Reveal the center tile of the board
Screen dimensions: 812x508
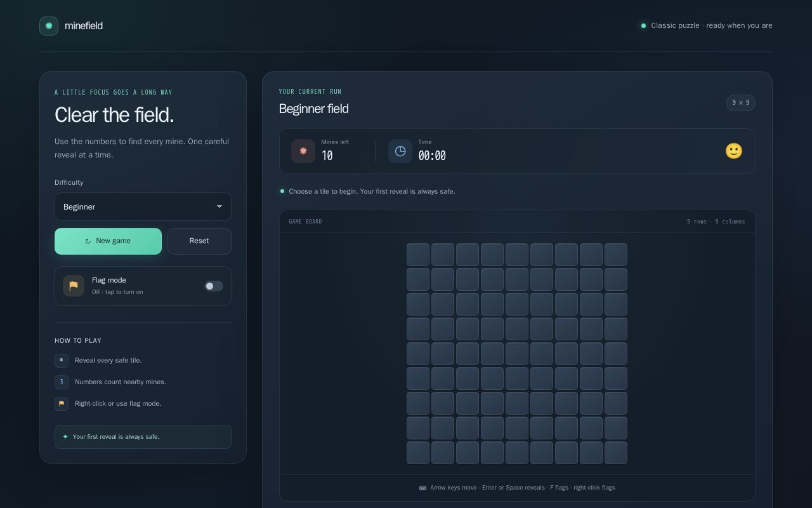pyautogui.click(x=517, y=354)
